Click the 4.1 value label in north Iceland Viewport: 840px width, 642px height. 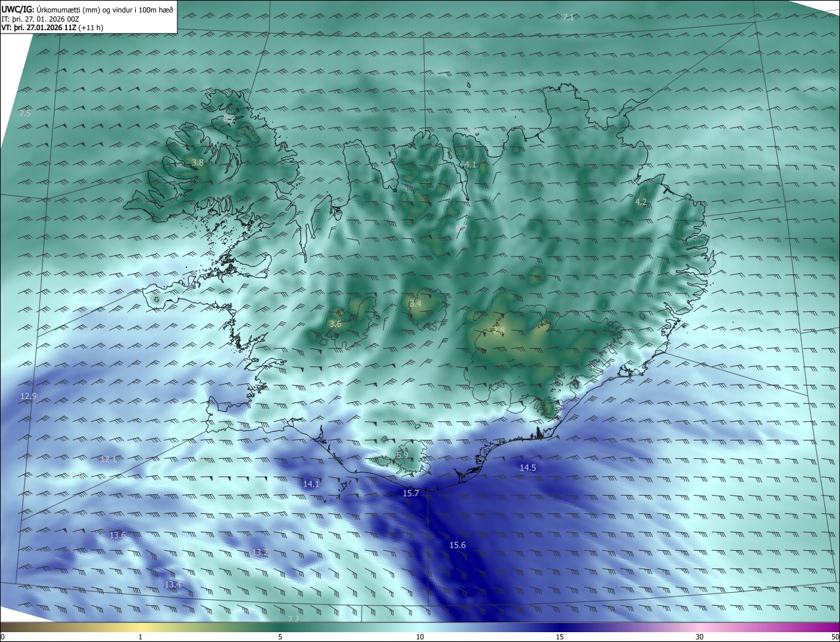[x=470, y=164]
